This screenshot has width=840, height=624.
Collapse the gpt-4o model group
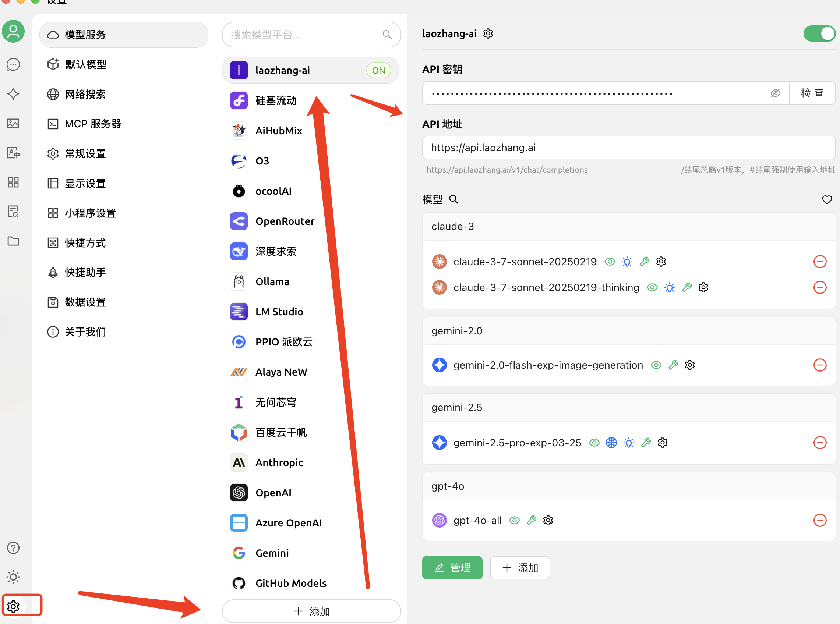[448, 486]
